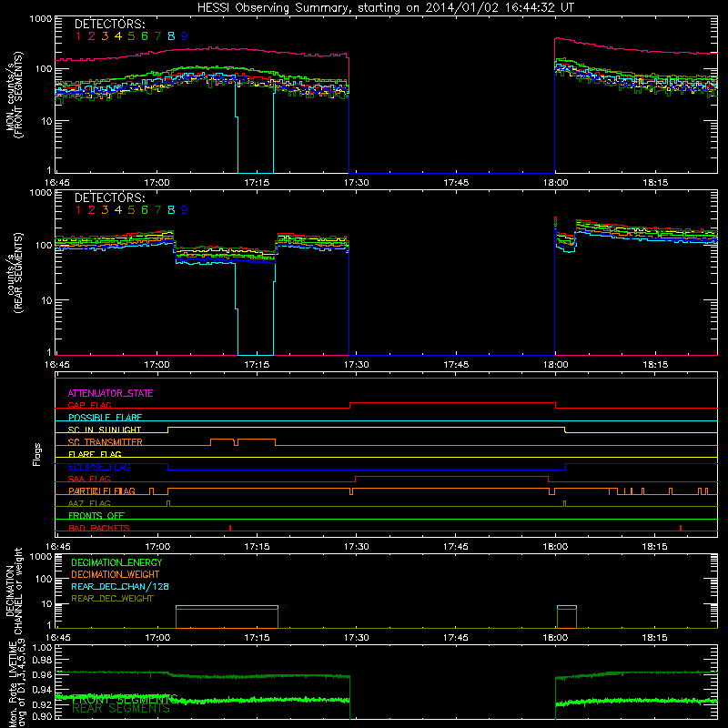Click DETECTORS: label in rear segments panel

coord(109,198)
